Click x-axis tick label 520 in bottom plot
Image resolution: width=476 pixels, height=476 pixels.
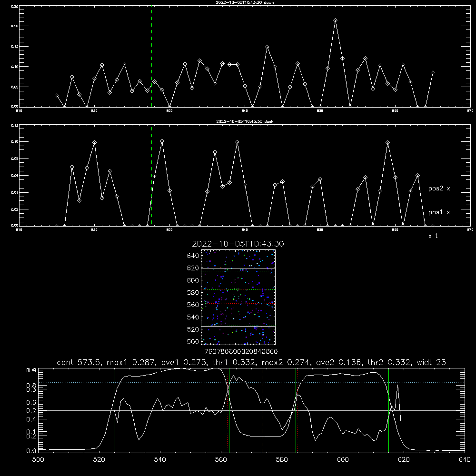pos(99,460)
